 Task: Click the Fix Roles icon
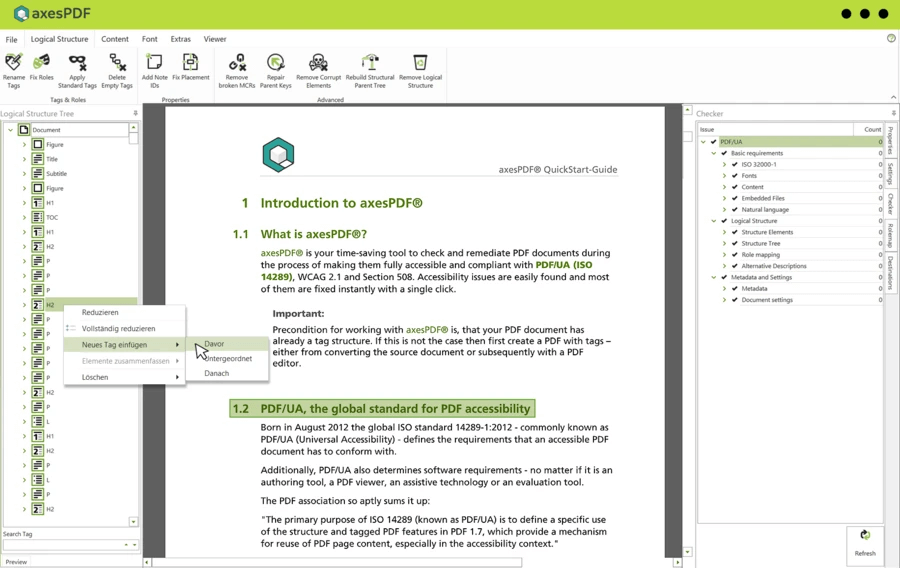pos(41,67)
